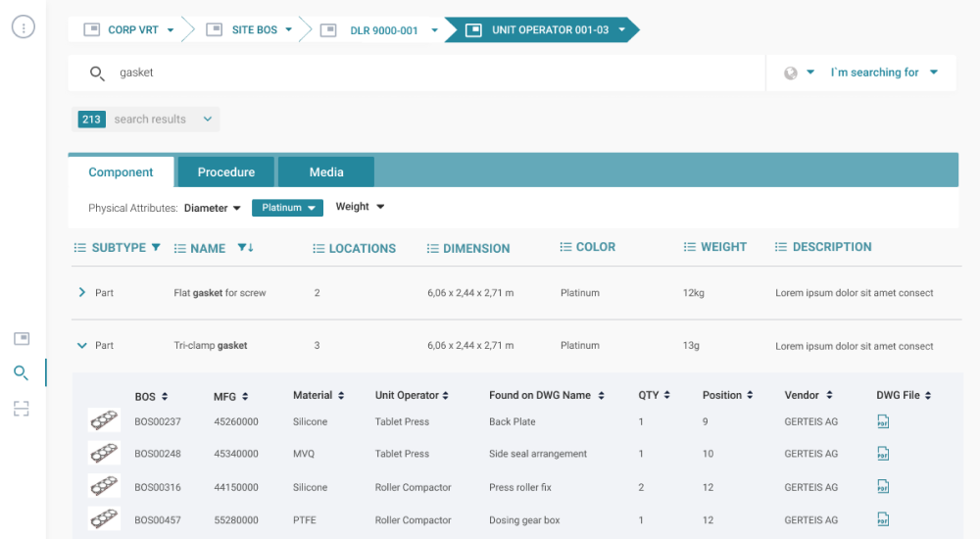
Task: Click the 13g weight value
Action: point(691,345)
